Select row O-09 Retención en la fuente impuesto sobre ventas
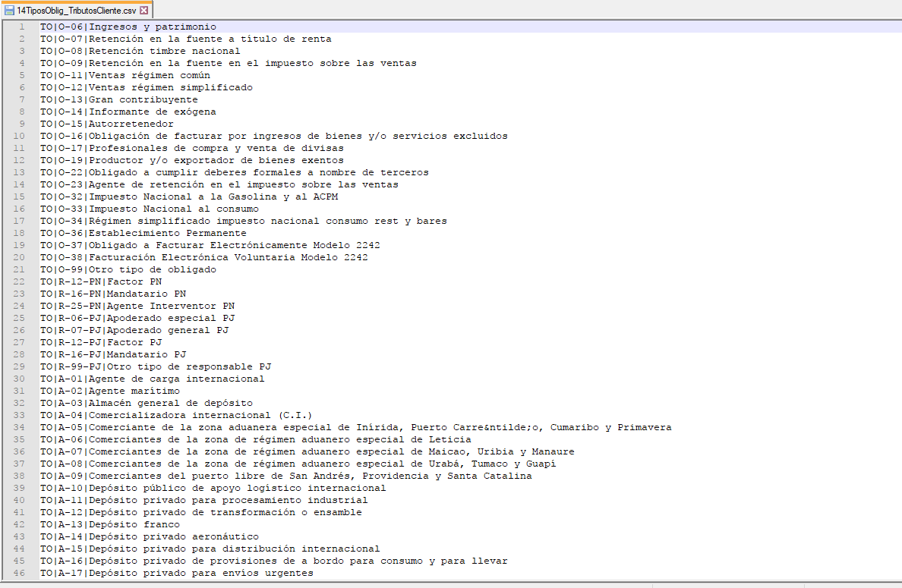 click(229, 63)
